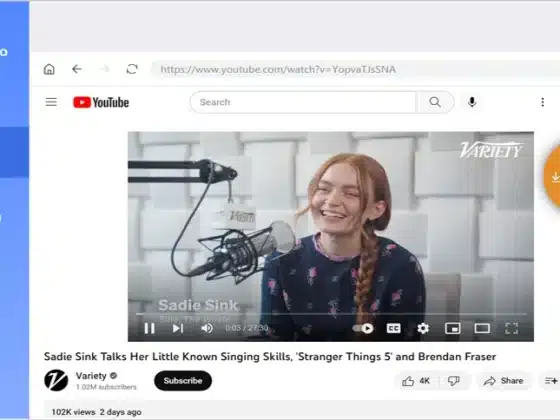
Task: Select the YouTube URL address field
Action: [x=355, y=69]
